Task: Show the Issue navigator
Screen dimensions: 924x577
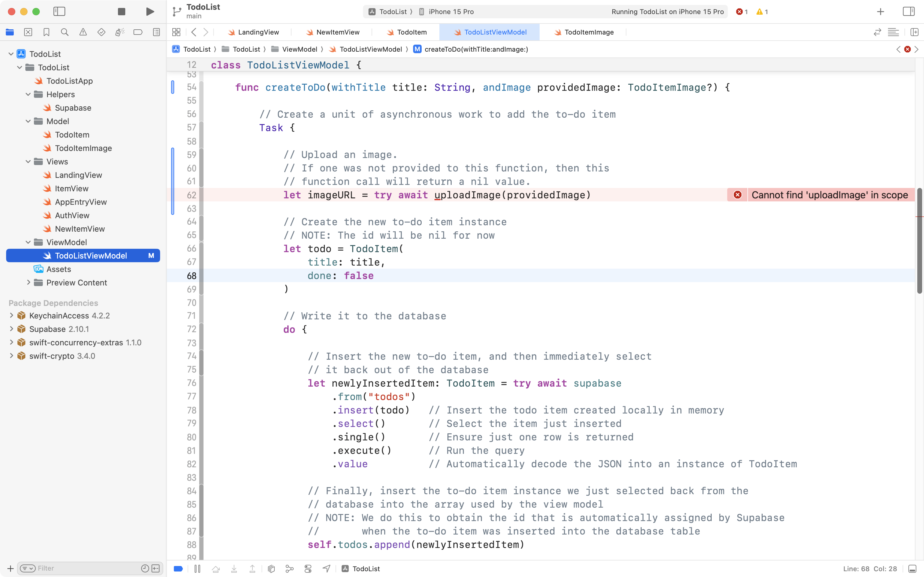Action: point(83,32)
